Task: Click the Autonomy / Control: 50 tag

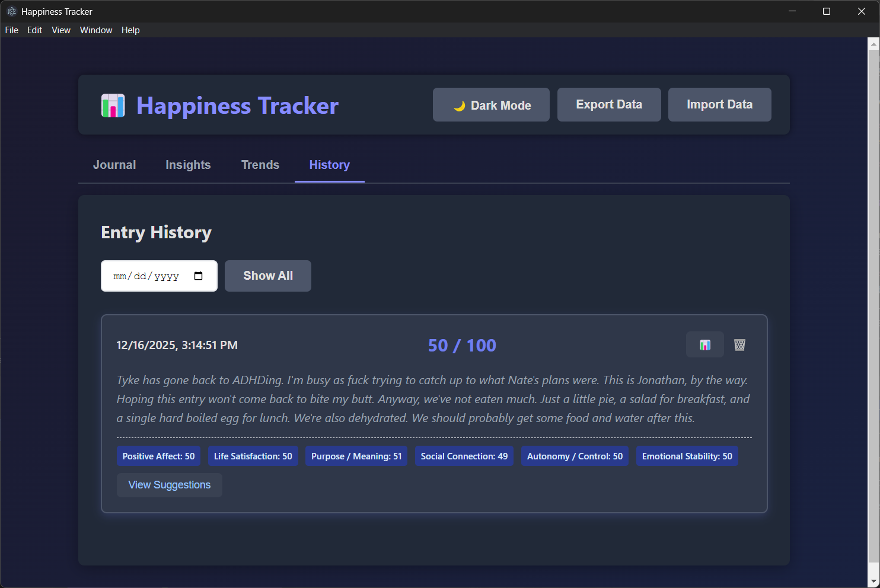Action: pos(575,456)
